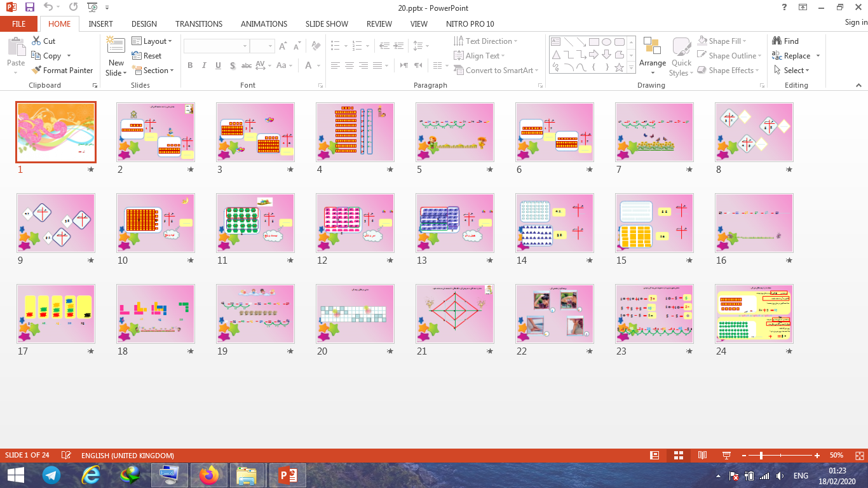The image size is (868, 488).
Task: Click the zoom slider in status bar
Action: tap(761, 456)
